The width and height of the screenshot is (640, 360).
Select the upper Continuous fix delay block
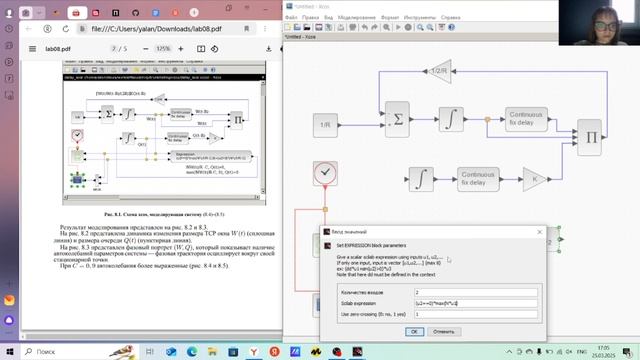pos(526,119)
